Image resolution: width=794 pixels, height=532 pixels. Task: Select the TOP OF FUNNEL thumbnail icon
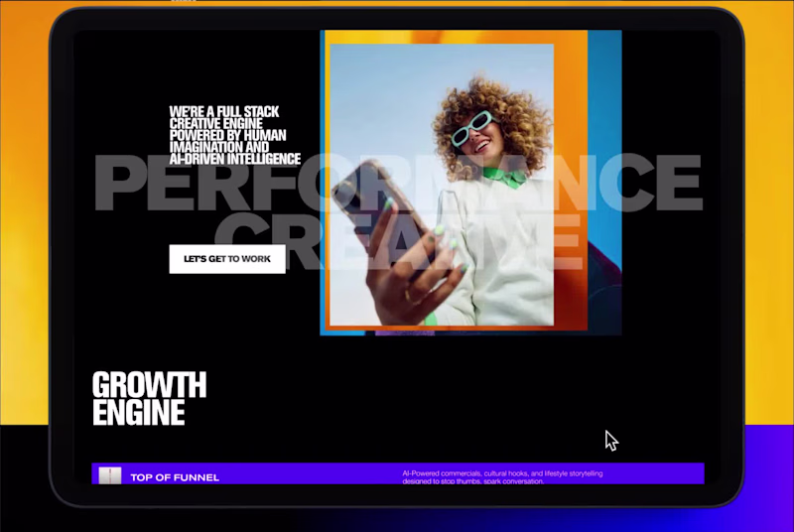coord(110,475)
